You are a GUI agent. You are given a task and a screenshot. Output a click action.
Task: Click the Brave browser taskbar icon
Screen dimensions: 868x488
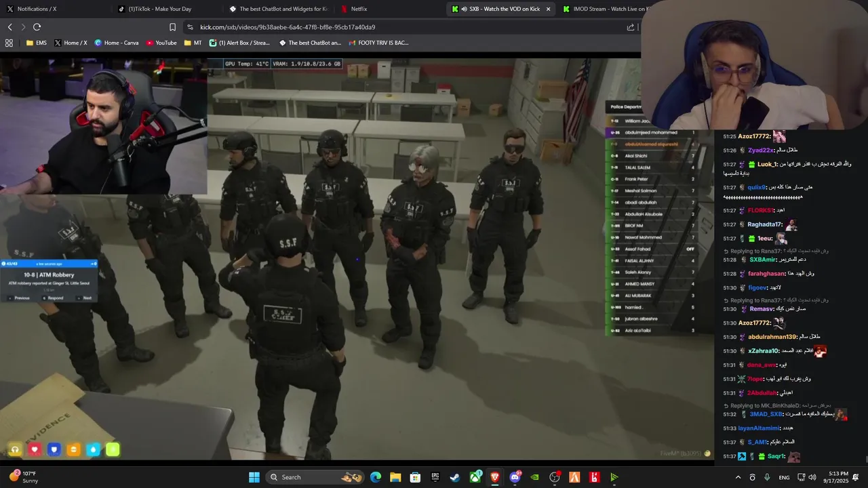(495, 477)
